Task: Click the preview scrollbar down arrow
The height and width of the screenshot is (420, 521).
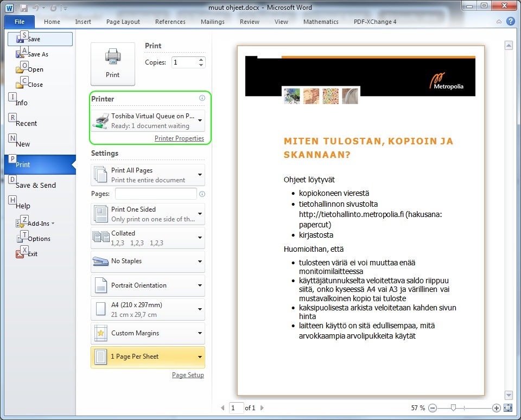Action: click(509, 394)
